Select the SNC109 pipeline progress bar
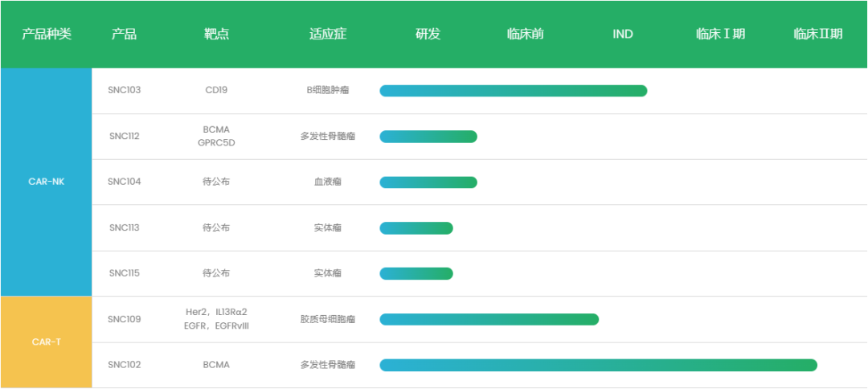This screenshot has width=868, height=389. [x=489, y=320]
